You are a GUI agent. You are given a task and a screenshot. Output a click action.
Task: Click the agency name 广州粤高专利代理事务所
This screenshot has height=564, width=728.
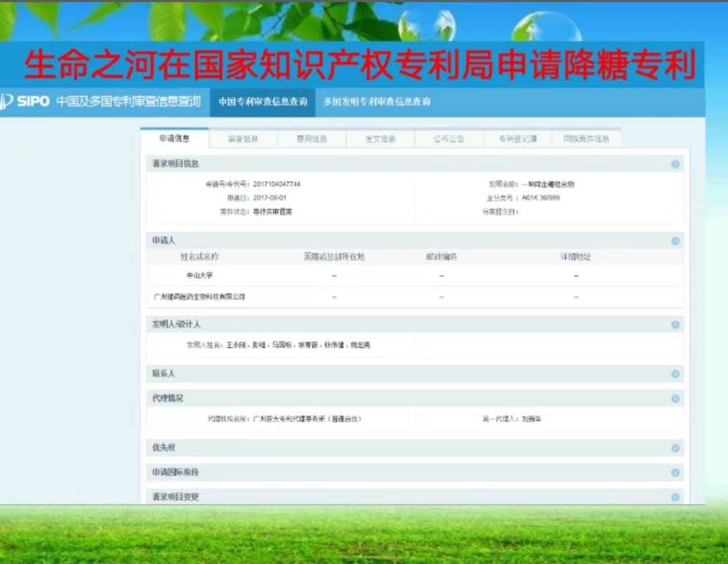pos(307,418)
